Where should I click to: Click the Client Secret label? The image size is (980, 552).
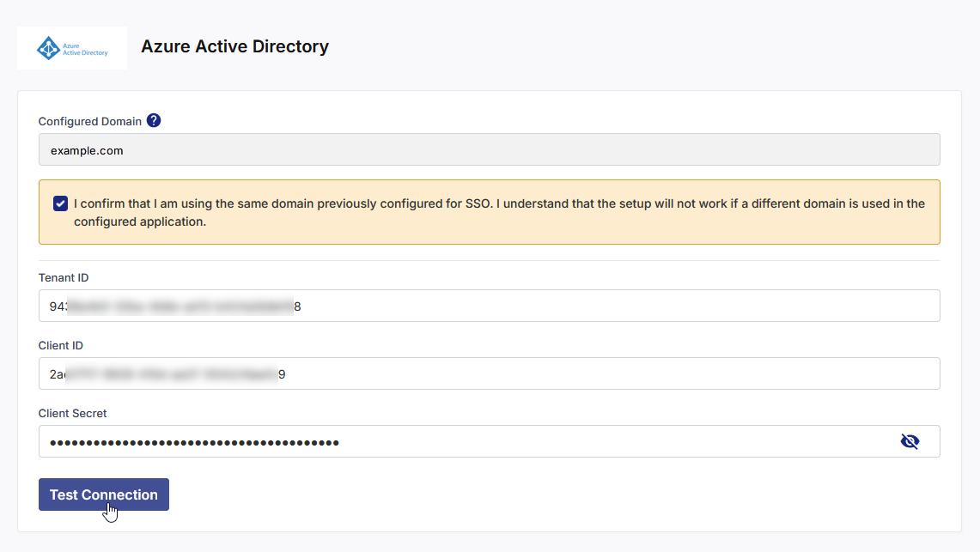point(73,413)
